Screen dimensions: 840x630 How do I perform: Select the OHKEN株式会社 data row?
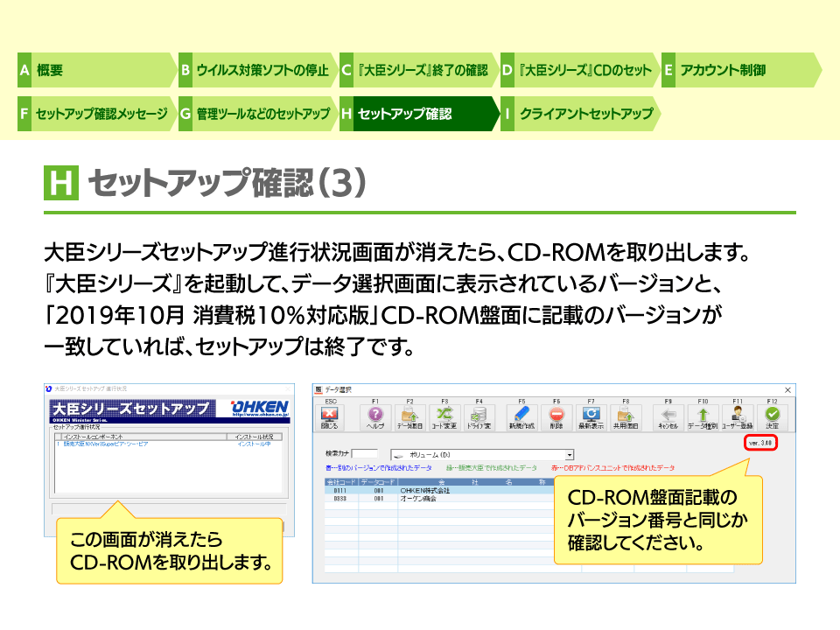click(439, 490)
